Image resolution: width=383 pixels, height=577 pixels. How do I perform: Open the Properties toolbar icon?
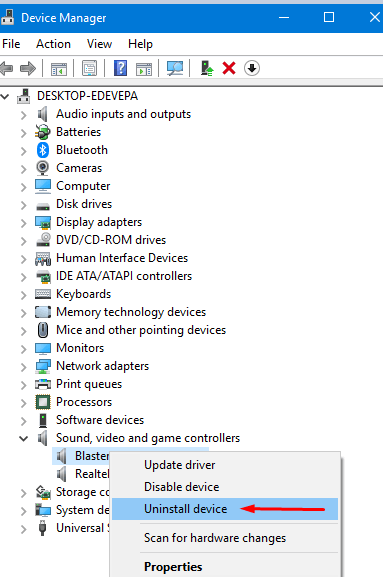click(89, 68)
